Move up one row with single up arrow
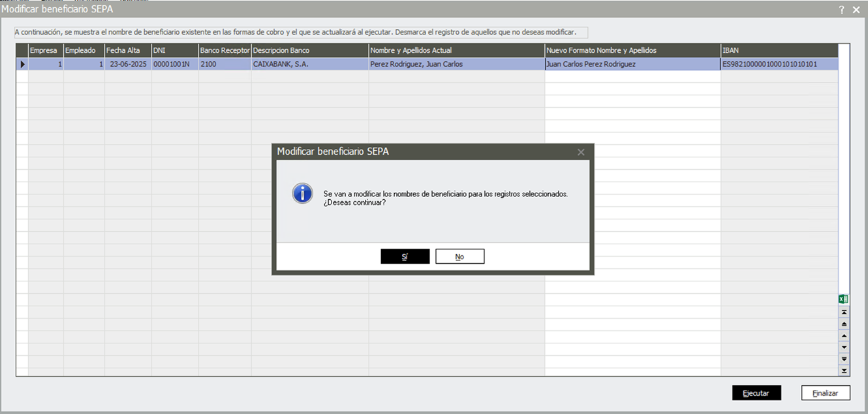The image size is (868, 414). point(844,336)
